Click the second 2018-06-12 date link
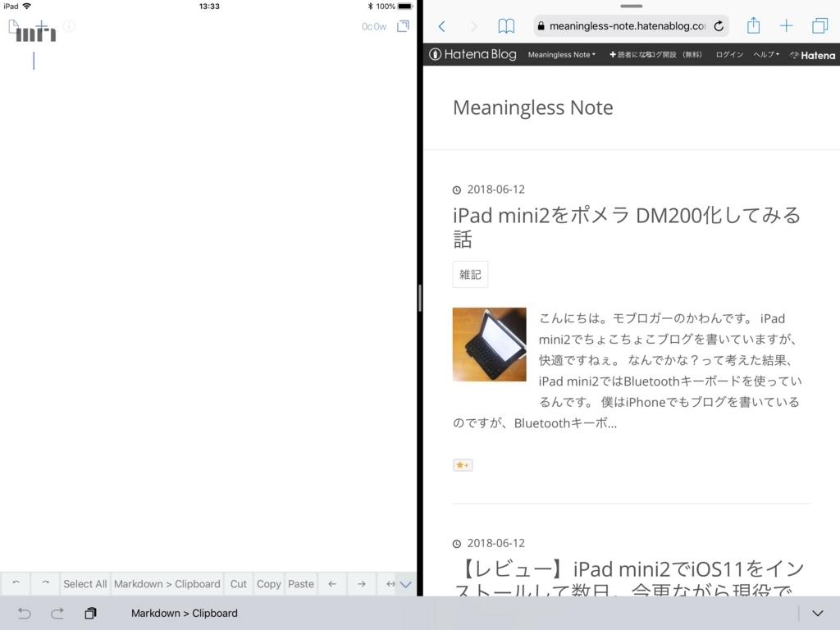This screenshot has height=630, width=840. 495,543
